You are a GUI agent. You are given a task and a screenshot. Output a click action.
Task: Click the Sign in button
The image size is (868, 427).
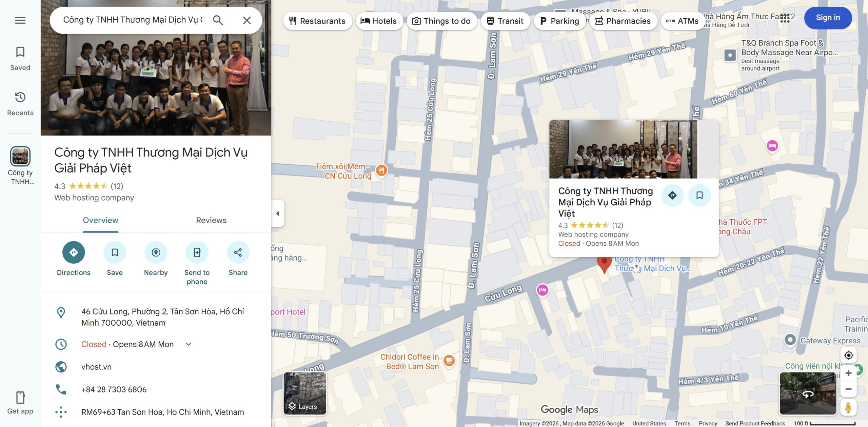pyautogui.click(x=828, y=18)
